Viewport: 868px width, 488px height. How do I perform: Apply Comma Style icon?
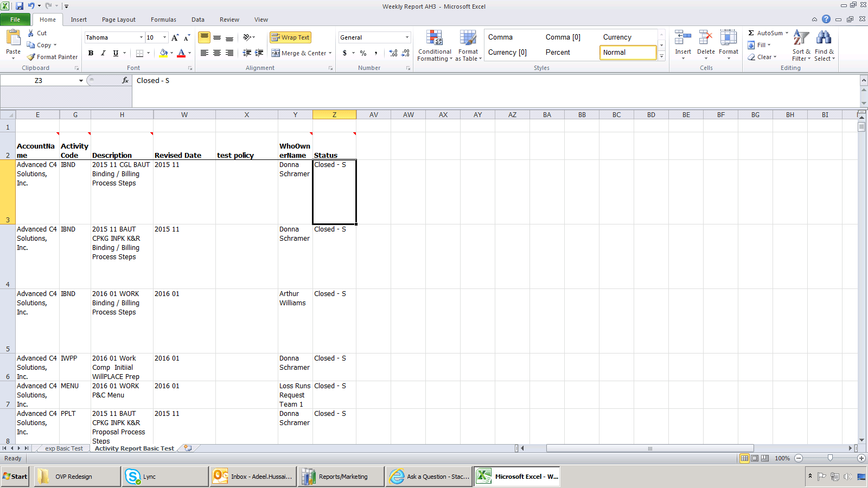click(x=375, y=53)
